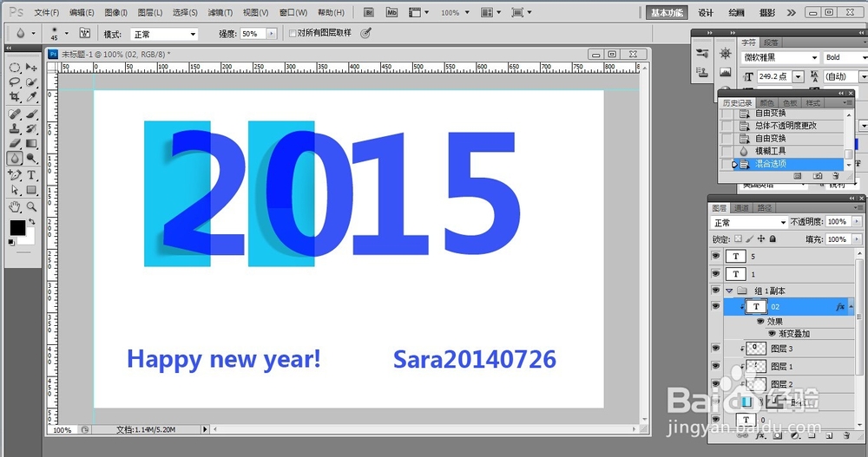
Task: Switch to the 摄影 workspace
Action: [767, 12]
